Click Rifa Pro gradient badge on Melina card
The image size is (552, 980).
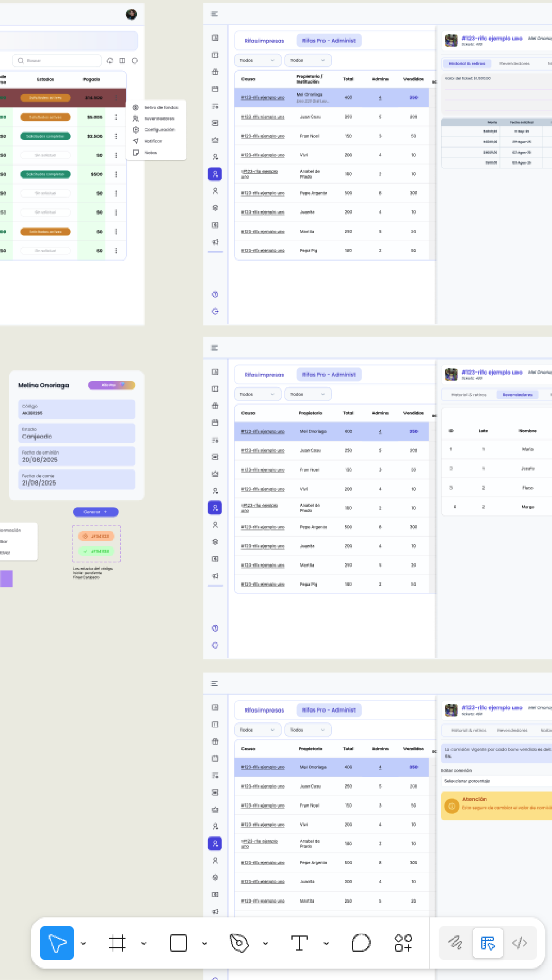pyautogui.click(x=112, y=385)
